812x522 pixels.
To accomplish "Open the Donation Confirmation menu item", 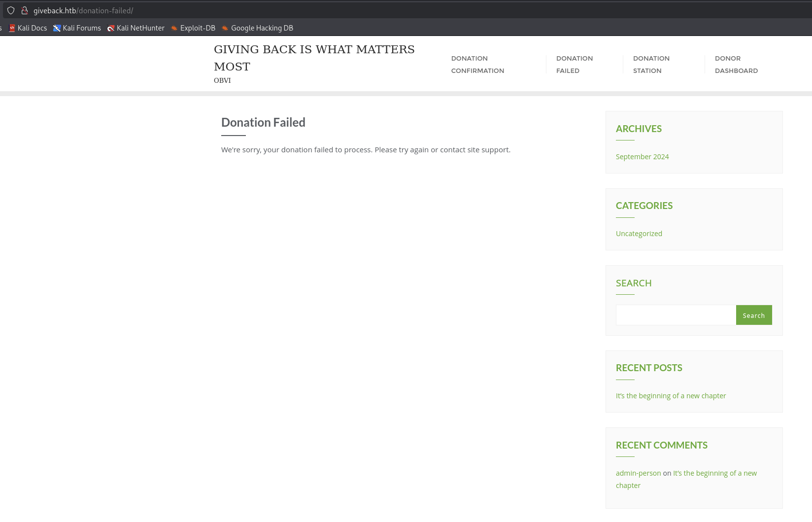I will point(477,64).
